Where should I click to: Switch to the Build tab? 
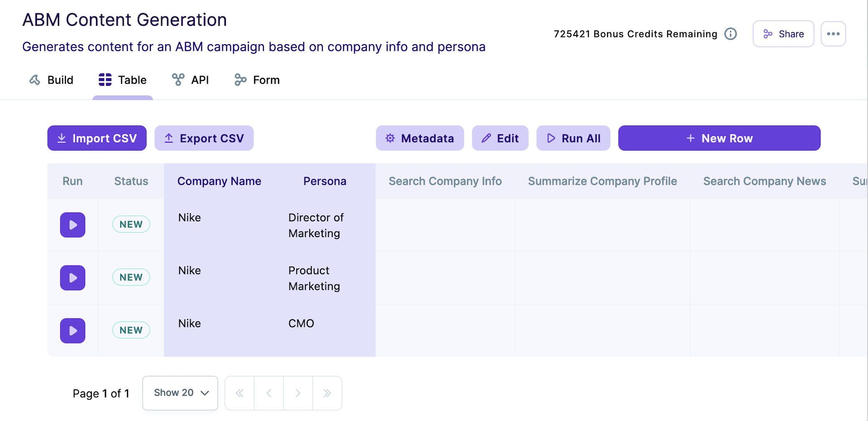pyautogui.click(x=51, y=80)
